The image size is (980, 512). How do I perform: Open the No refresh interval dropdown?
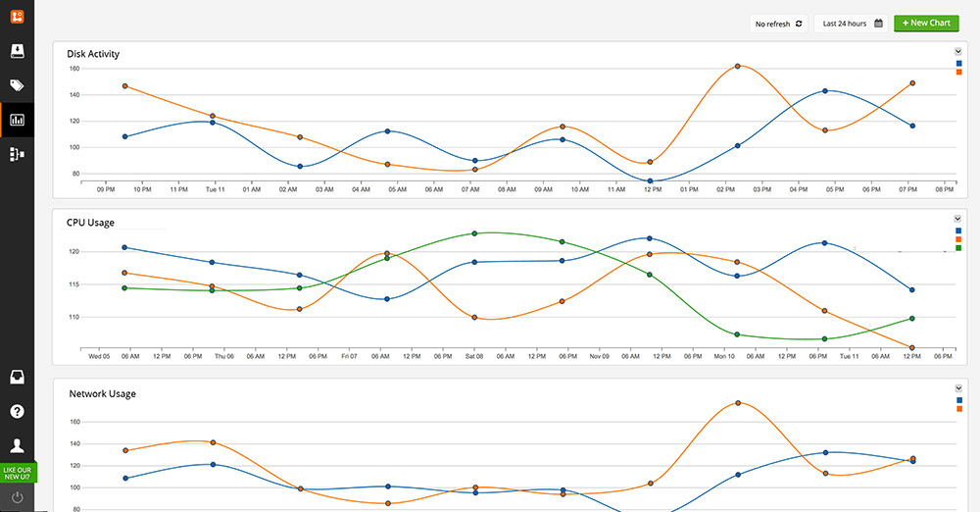click(779, 24)
